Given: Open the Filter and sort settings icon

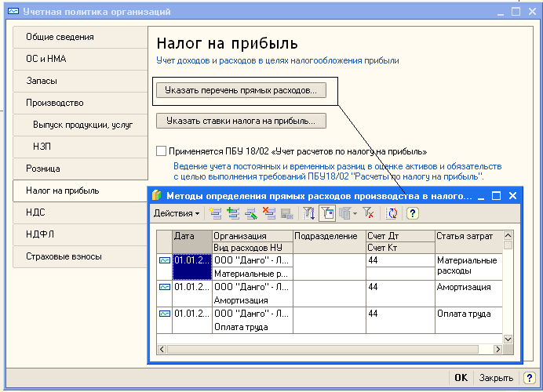Looking at the screenshot, I should point(308,213).
